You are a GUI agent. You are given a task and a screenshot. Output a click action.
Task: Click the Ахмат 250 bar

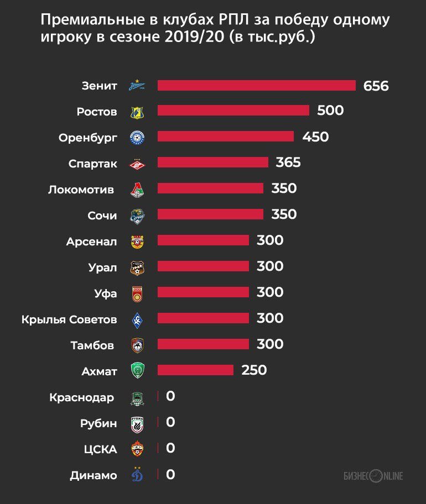point(195,370)
